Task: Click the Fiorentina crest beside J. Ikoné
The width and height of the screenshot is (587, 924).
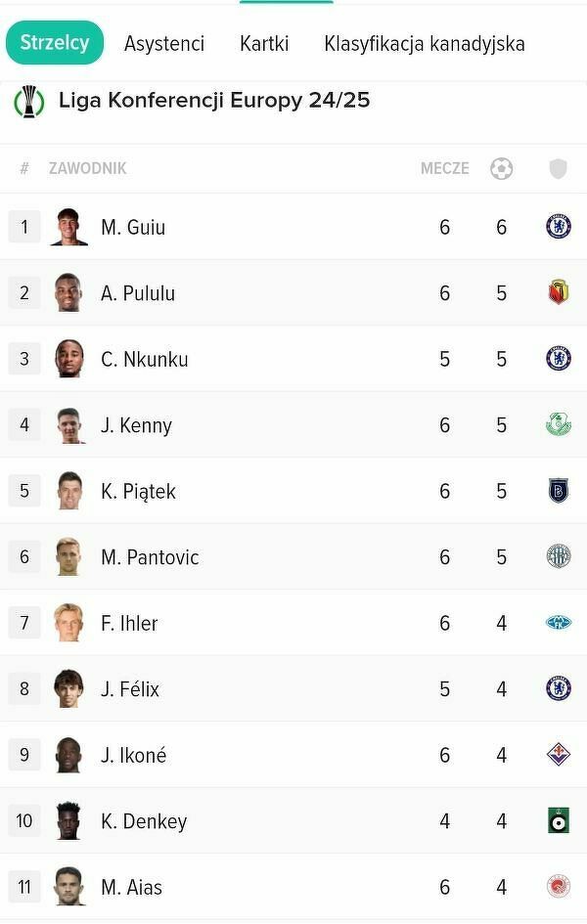Action: pos(558,755)
